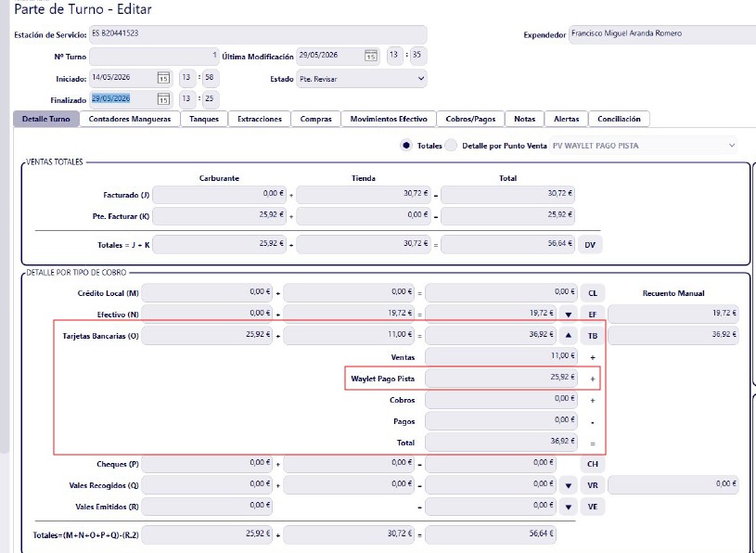
Task: Click the EF code for Efectivo
Action: click(x=593, y=315)
